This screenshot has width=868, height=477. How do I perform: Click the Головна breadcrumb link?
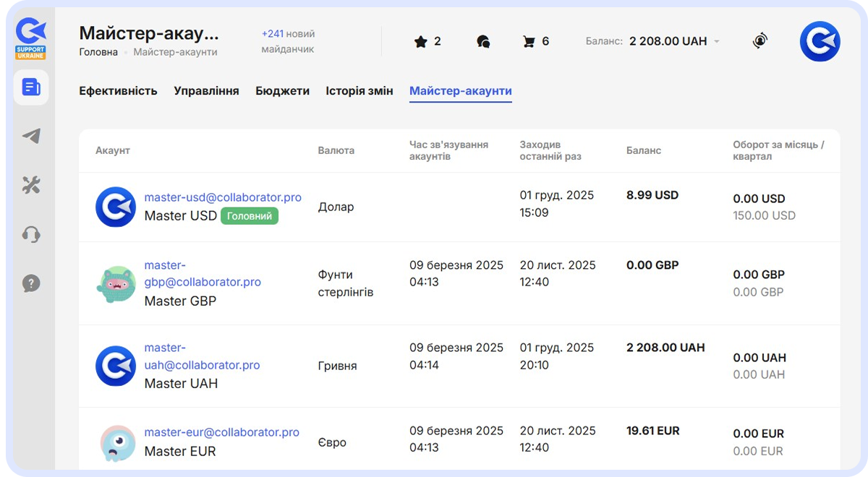(98, 52)
